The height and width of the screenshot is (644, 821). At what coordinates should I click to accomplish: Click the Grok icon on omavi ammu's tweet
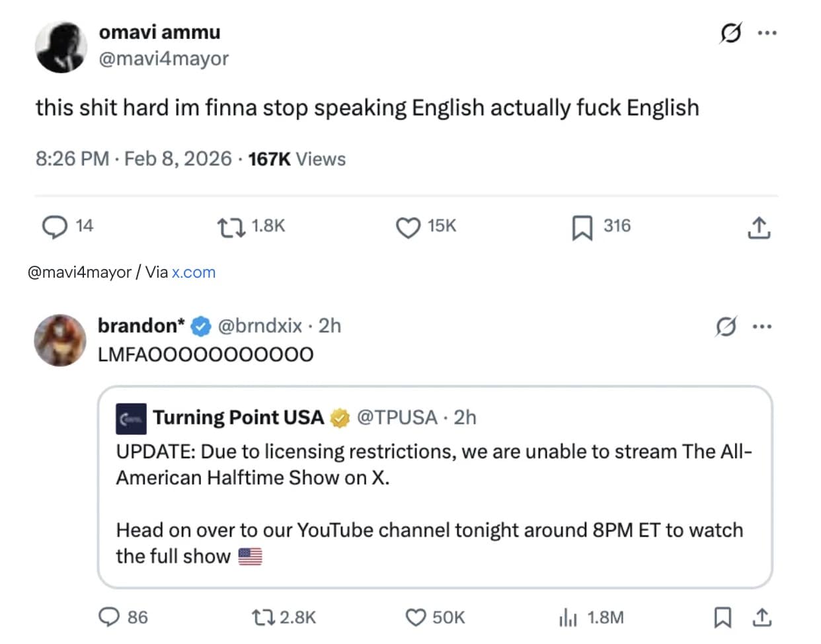(x=730, y=32)
